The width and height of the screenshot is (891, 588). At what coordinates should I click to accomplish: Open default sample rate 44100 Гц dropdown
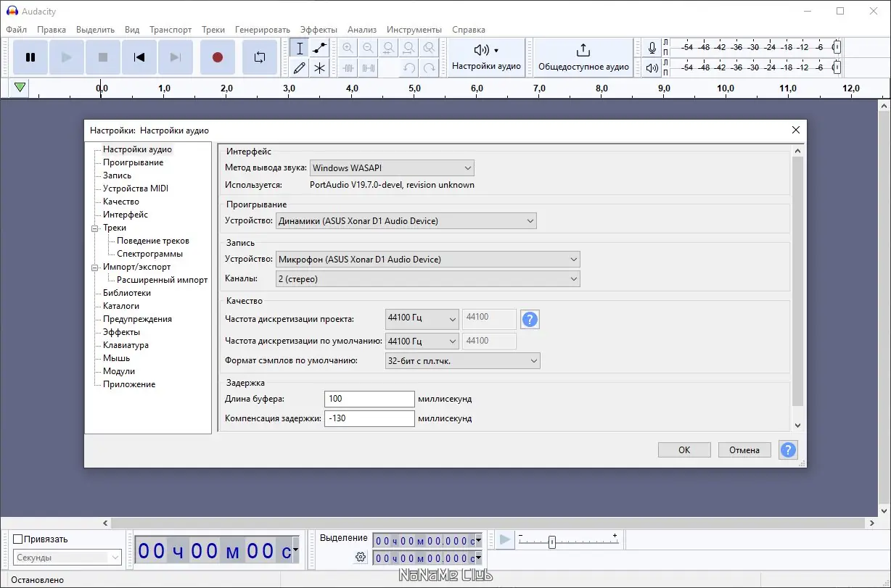[422, 341]
